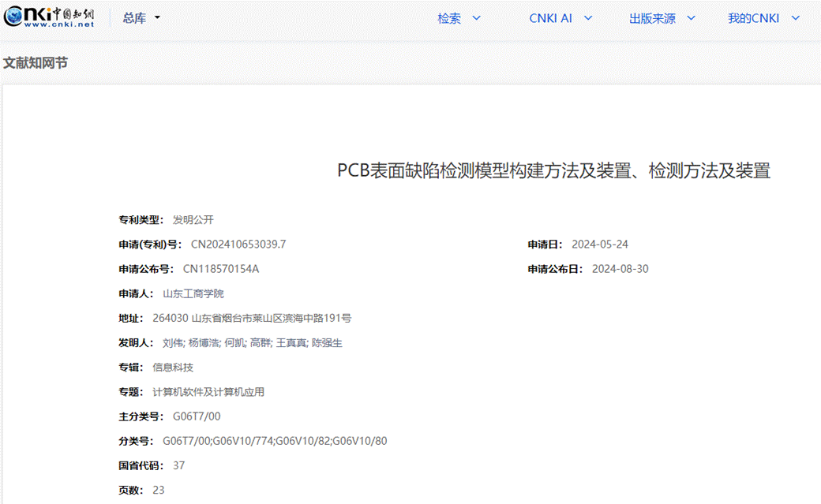821x504 pixels.
Task: Expand the chevron next to 检索
Action: click(476, 18)
